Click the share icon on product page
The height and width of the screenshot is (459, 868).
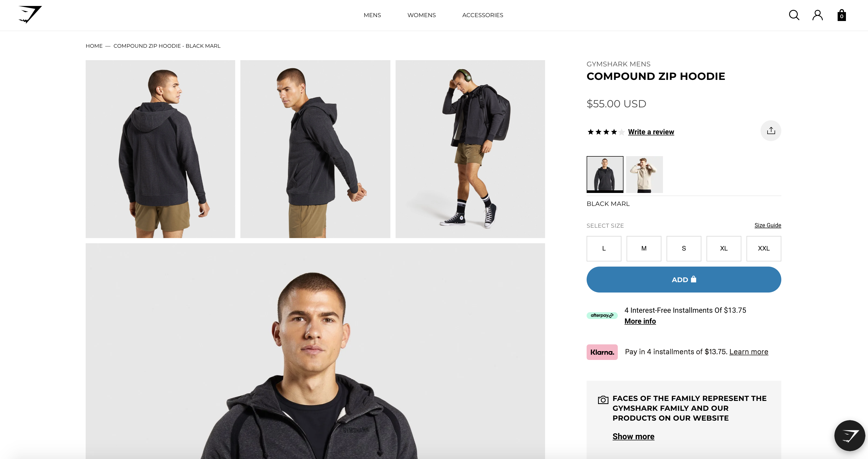point(771,130)
